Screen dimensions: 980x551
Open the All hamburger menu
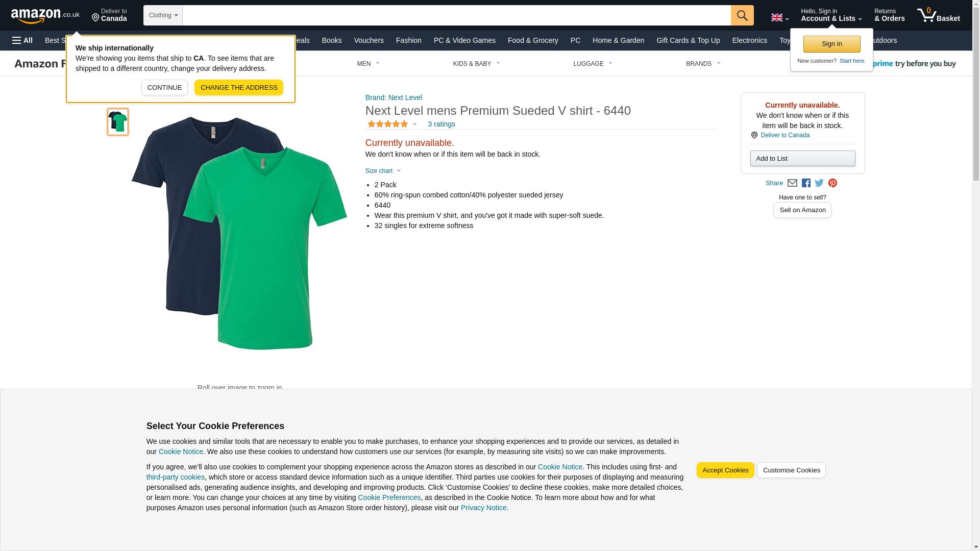point(22,40)
